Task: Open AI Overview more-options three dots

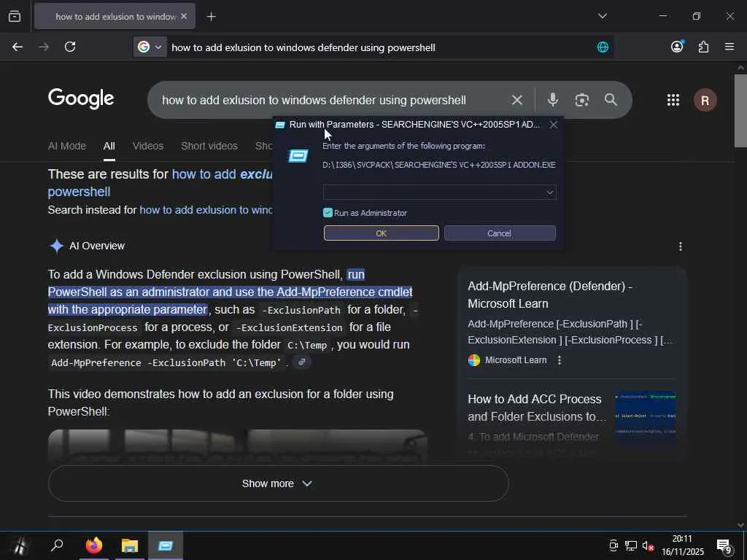Action: pyautogui.click(x=681, y=246)
